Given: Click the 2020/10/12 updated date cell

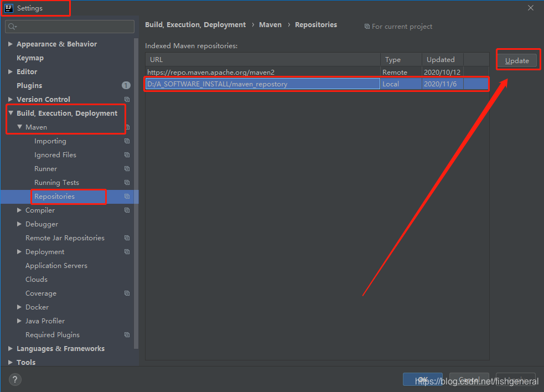Looking at the screenshot, I should point(442,72).
